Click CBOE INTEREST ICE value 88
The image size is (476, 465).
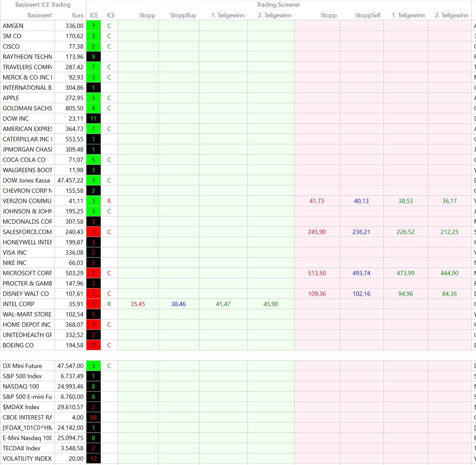93,417
